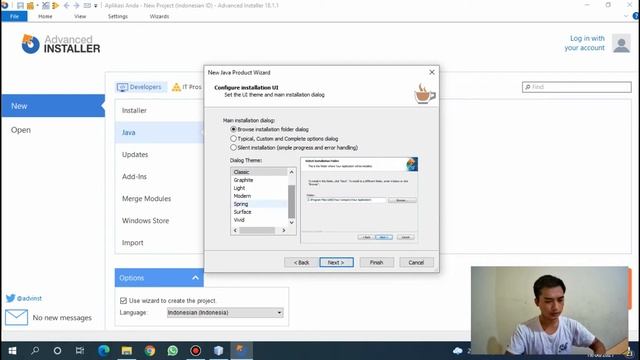The image size is (640, 360).
Task: Open the Language dropdown
Action: click(225, 313)
